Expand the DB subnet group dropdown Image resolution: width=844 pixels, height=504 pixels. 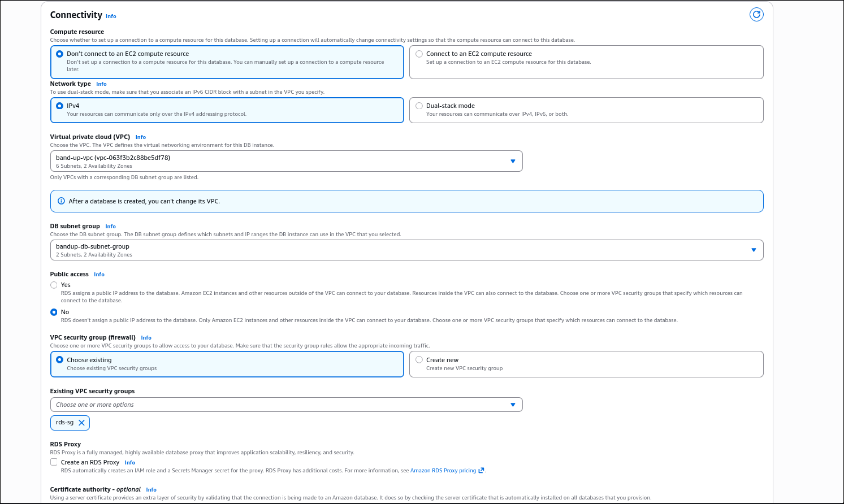[753, 249]
